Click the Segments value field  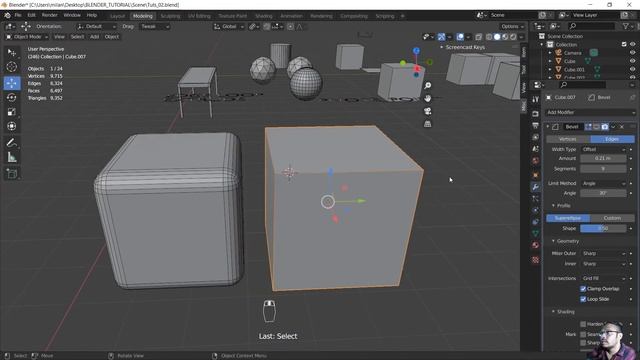(x=603, y=169)
